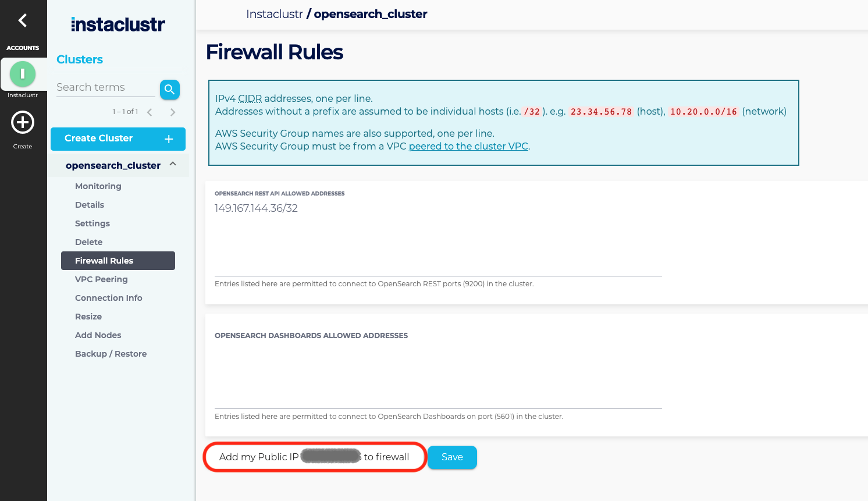Viewport: 868px width, 501px height.
Task: Go to next page of clusters
Action: [173, 112]
